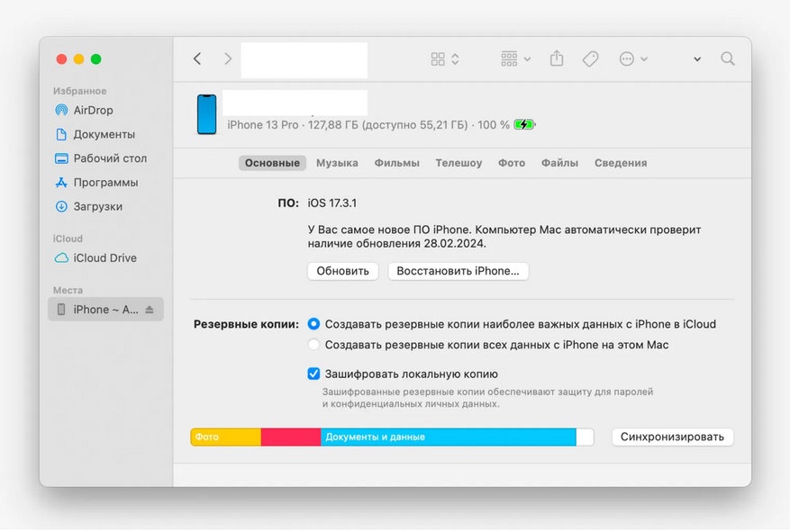Switch to the Музыка tab
790x532 pixels.
click(337, 163)
